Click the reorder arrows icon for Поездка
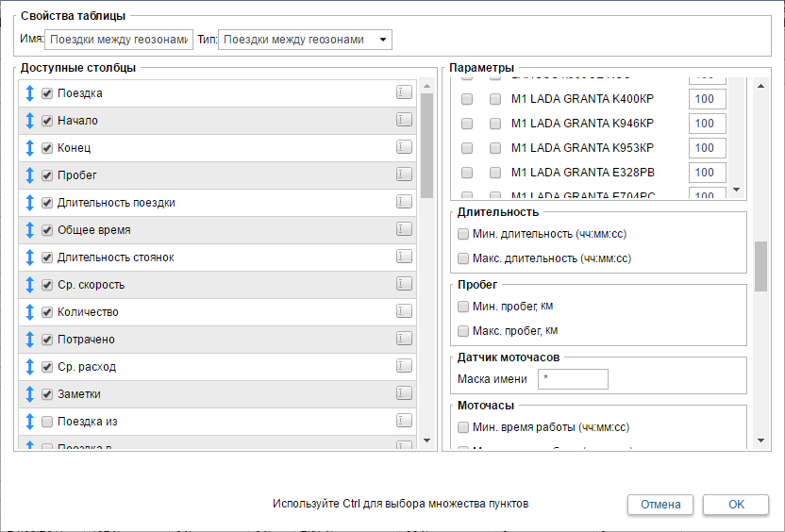 pos(29,93)
